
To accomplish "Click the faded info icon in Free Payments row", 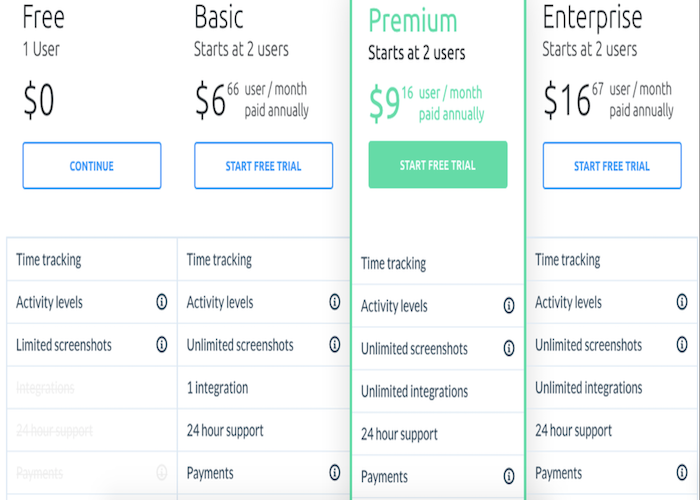I will click(x=162, y=472).
